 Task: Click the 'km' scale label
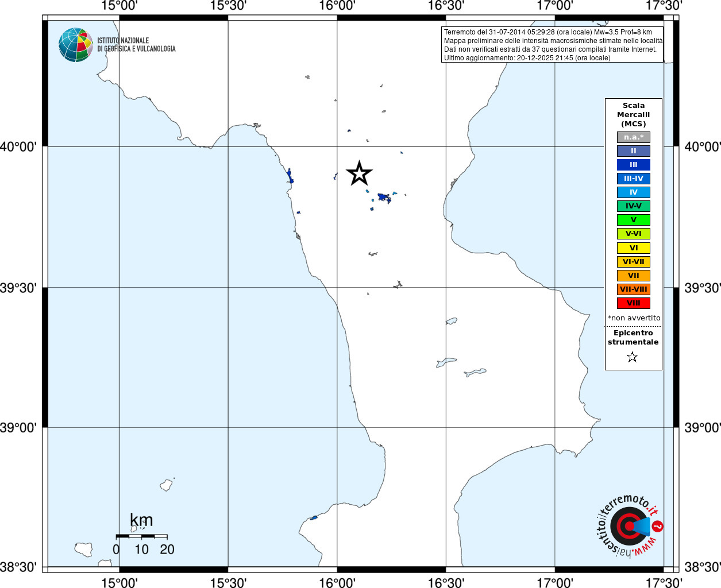pos(141,520)
